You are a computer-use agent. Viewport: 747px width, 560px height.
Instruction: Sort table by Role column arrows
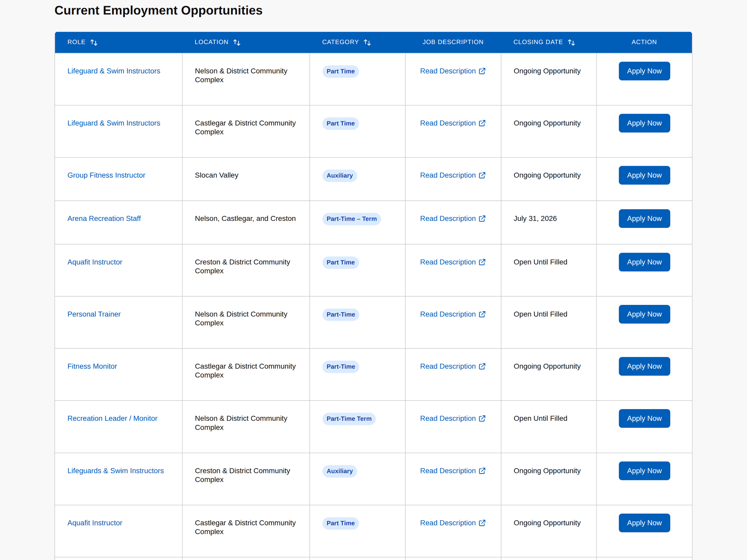click(x=94, y=42)
